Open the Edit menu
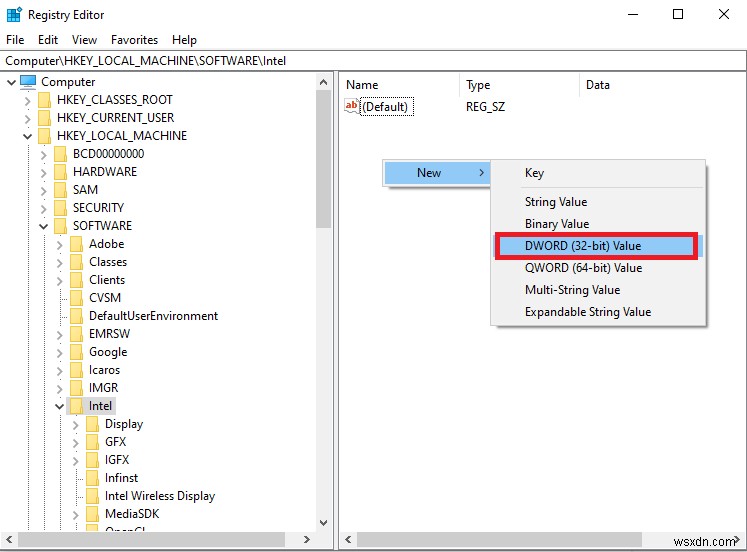This screenshot has width=747, height=552. [48, 40]
